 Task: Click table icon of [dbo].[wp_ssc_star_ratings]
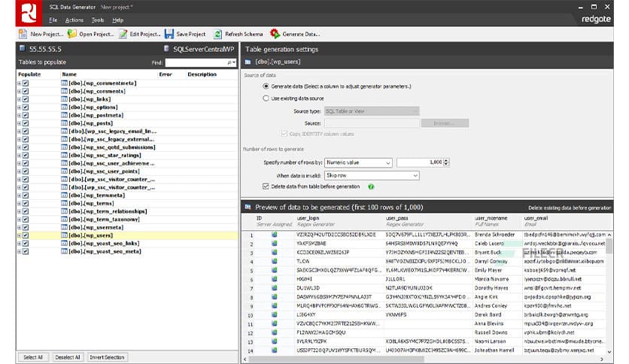pyautogui.click(x=64, y=155)
